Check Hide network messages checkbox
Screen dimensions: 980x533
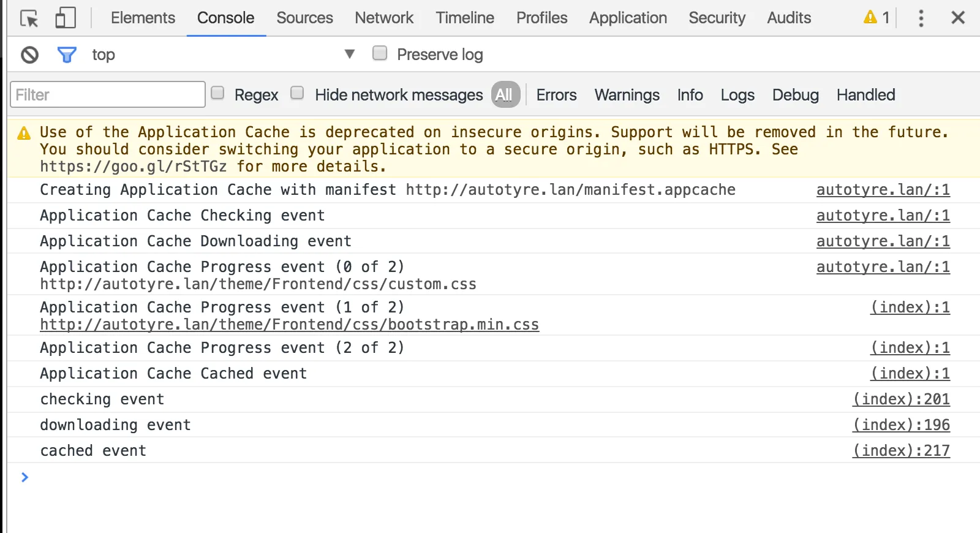coord(297,93)
